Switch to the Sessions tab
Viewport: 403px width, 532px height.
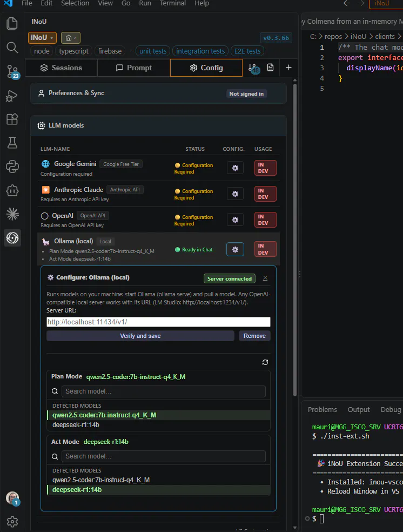[62, 68]
